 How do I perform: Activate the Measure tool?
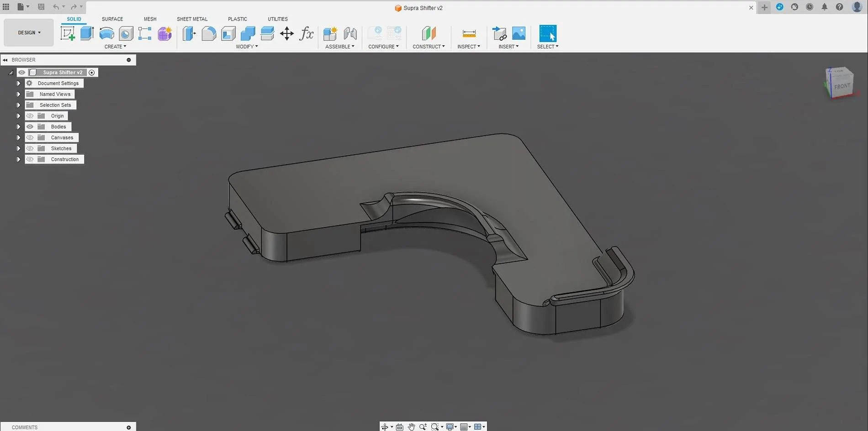pos(469,33)
